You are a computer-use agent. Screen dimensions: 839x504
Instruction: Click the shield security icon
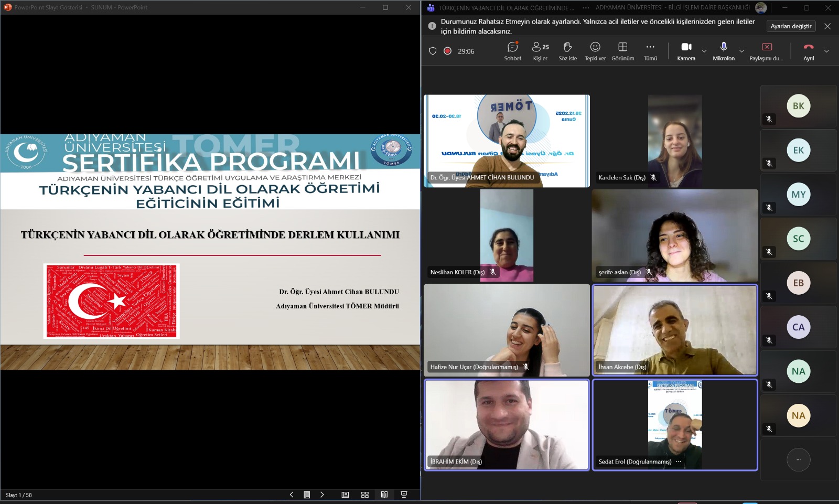click(433, 51)
